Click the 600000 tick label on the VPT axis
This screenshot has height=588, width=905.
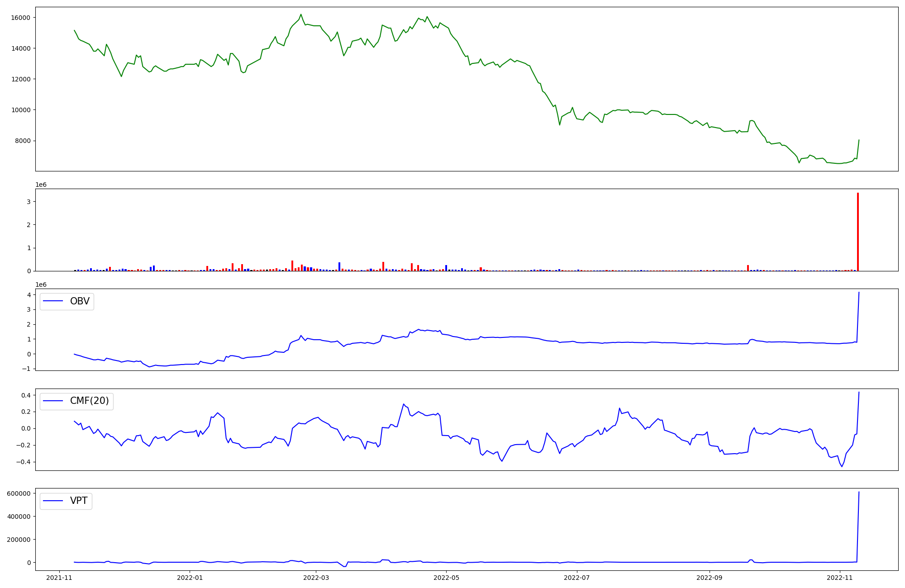pyautogui.click(x=19, y=493)
